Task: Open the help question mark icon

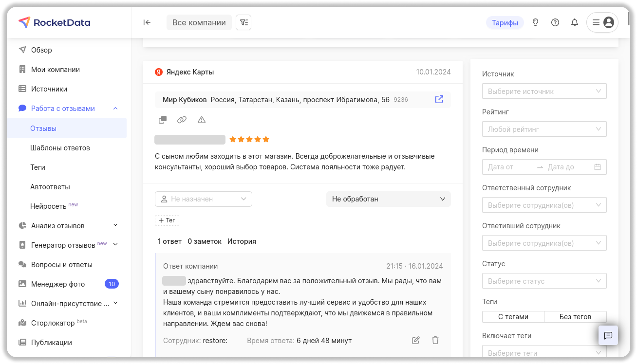Action: click(555, 22)
